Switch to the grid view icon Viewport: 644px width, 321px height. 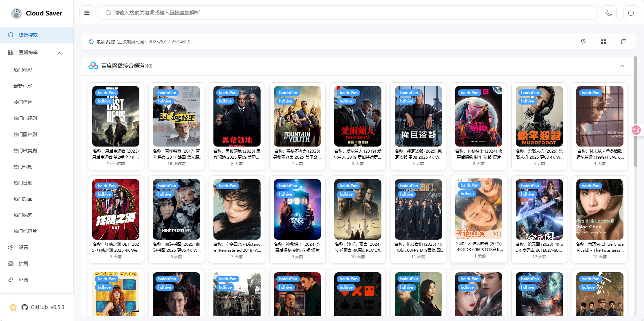(604, 42)
